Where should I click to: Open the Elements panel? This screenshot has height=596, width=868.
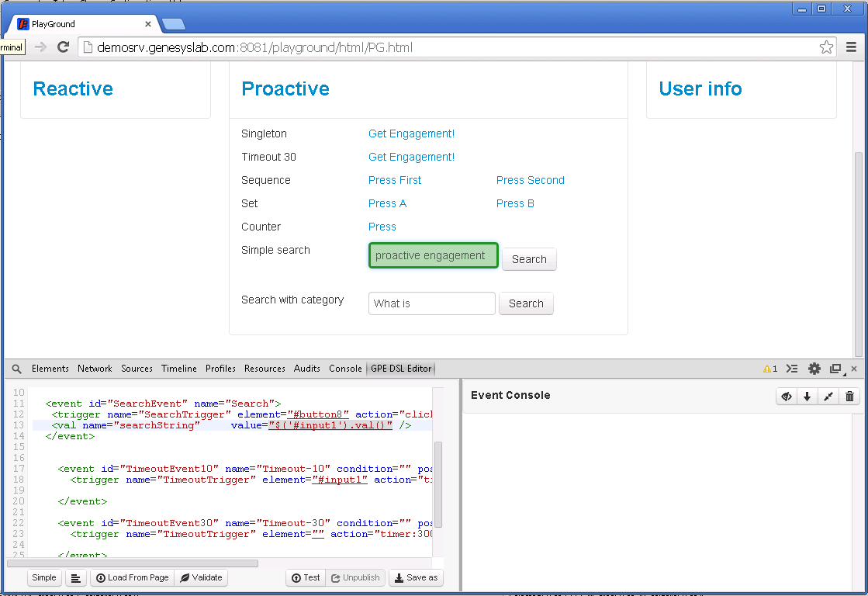(x=50, y=369)
